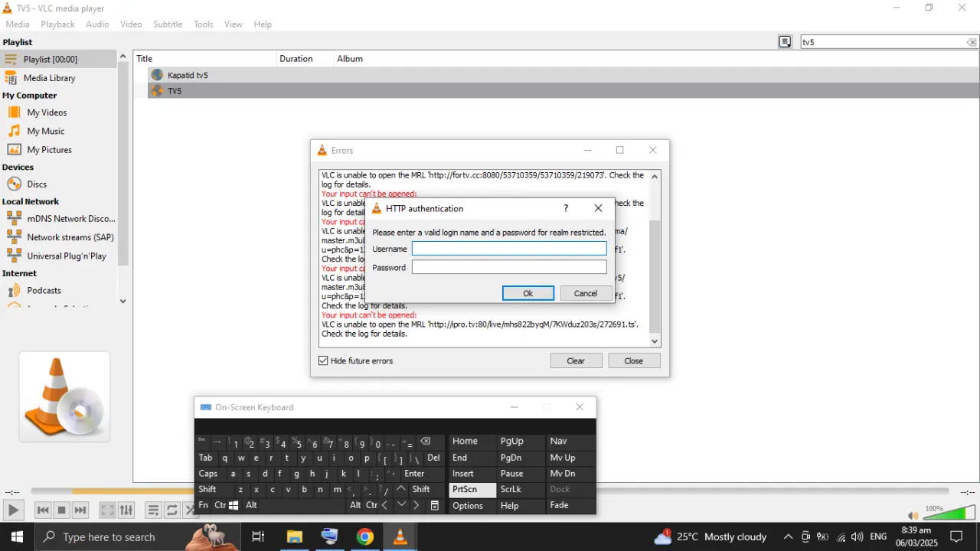Focus the Username input field
This screenshot has height=551, width=980.
(x=509, y=249)
